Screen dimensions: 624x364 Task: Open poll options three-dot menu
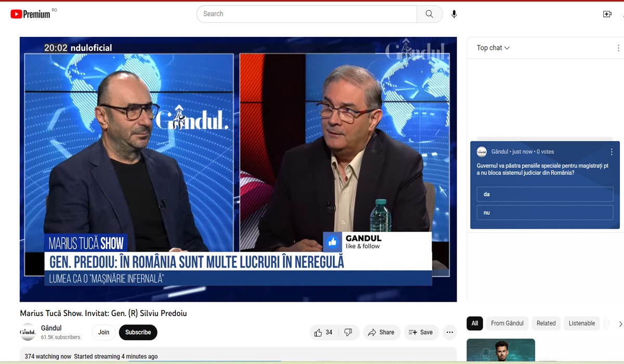point(612,152)
